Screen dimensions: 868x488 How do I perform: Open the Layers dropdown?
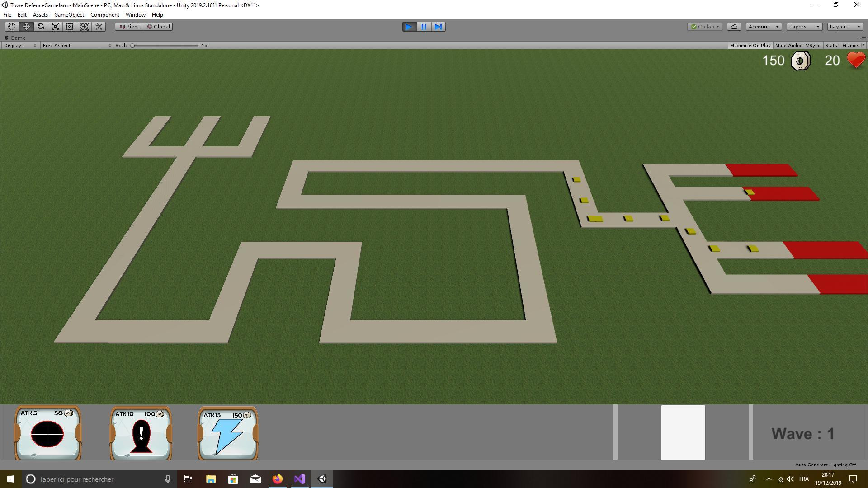[804, 27]
